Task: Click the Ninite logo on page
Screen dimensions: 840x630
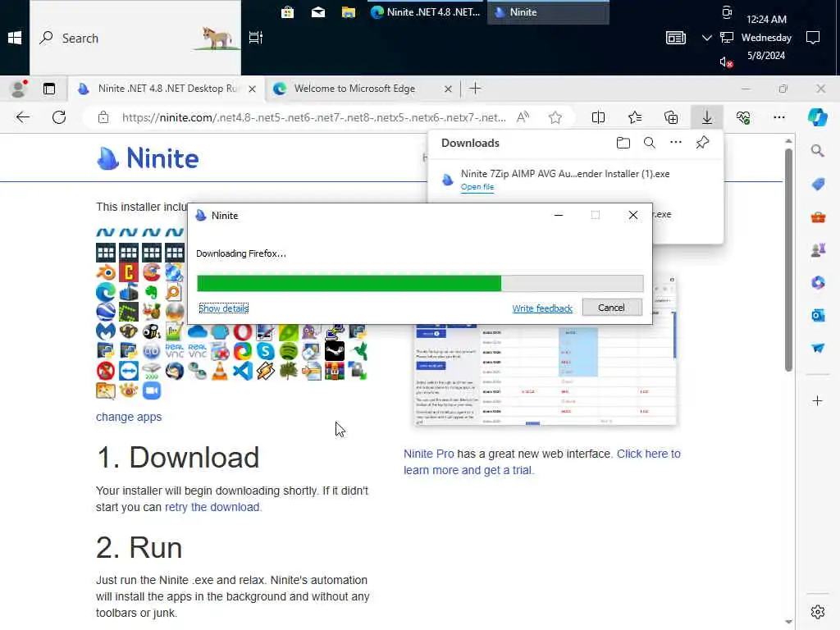Action: (x=148, y=158)
